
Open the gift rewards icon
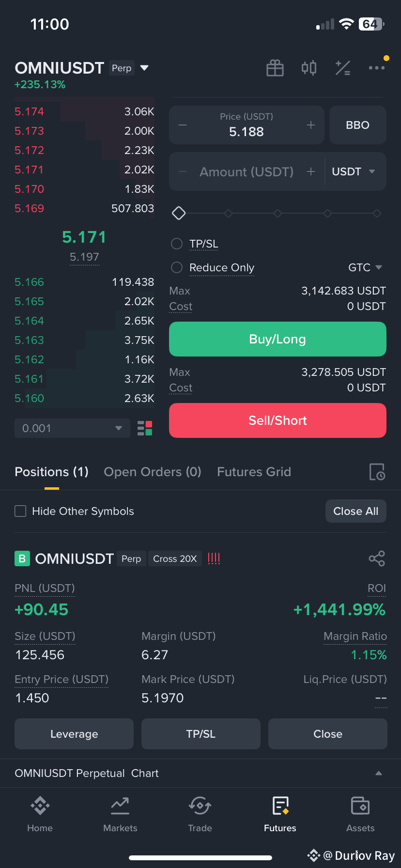[275, 68]
